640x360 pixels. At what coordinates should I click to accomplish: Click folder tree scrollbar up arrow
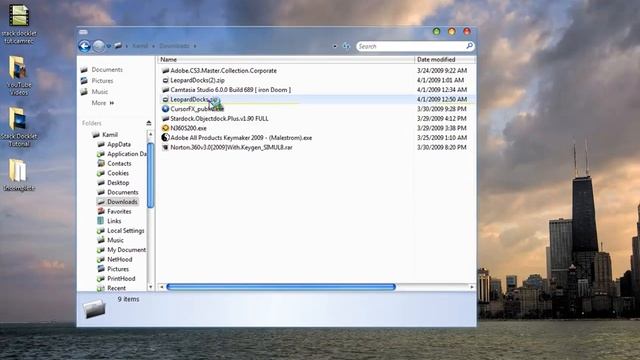click(x=150, y=134)
